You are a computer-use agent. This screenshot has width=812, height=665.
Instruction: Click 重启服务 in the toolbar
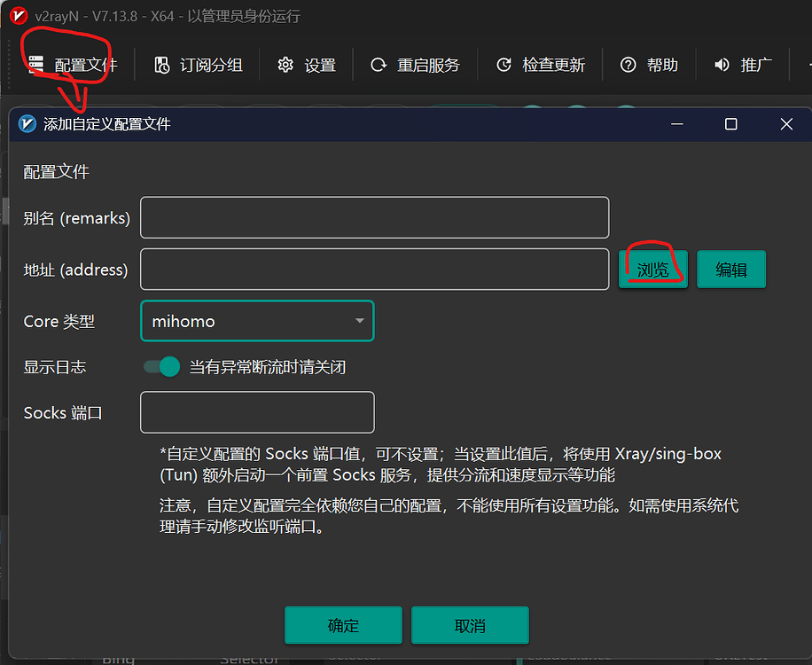416,65
